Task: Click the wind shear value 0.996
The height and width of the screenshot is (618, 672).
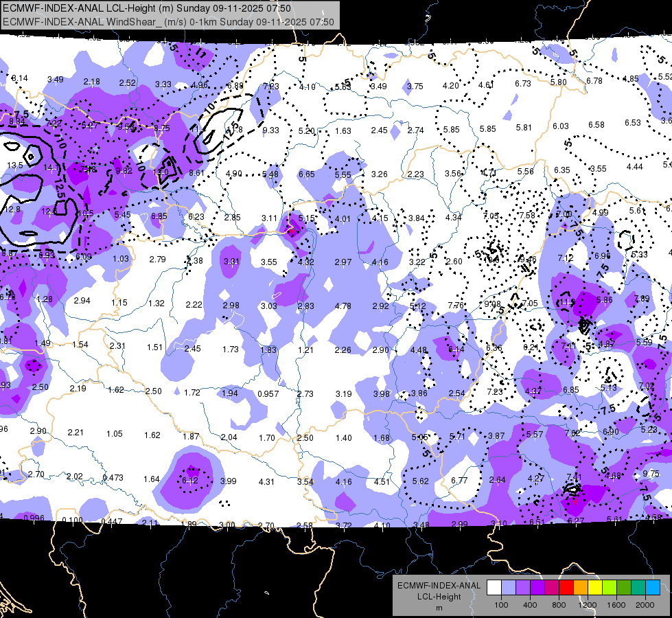Action: (34, 518)
